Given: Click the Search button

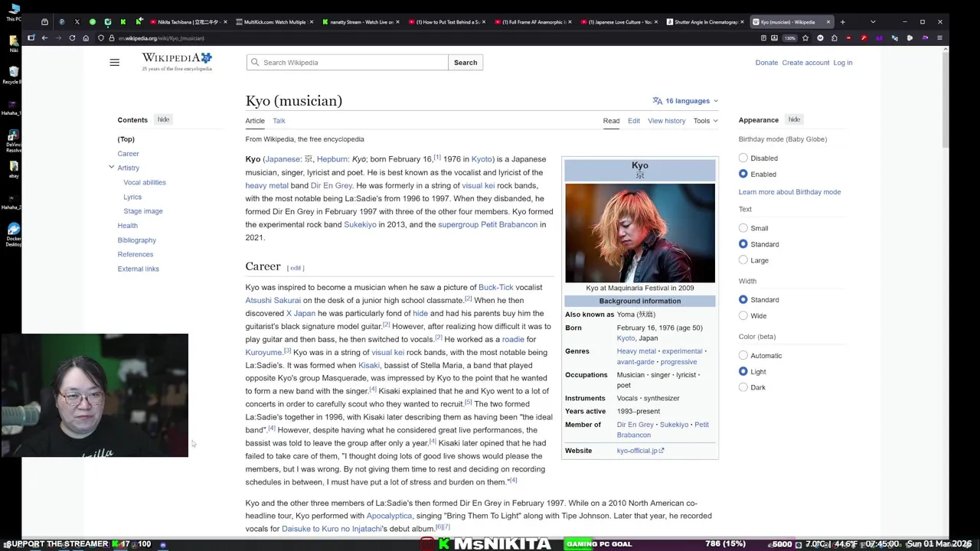Looking at the screenshot, I should (465, 63).
